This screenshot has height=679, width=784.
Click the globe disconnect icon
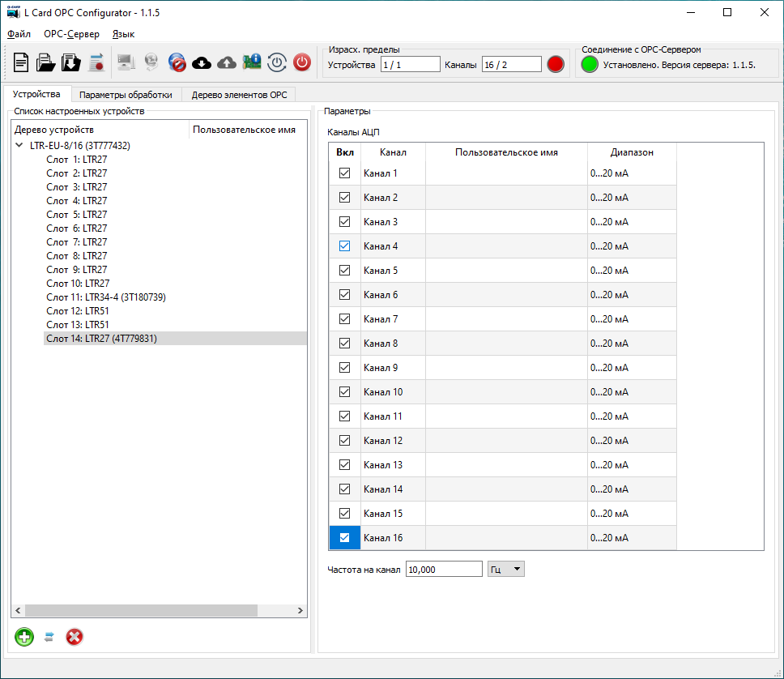(x=177, y=62)
